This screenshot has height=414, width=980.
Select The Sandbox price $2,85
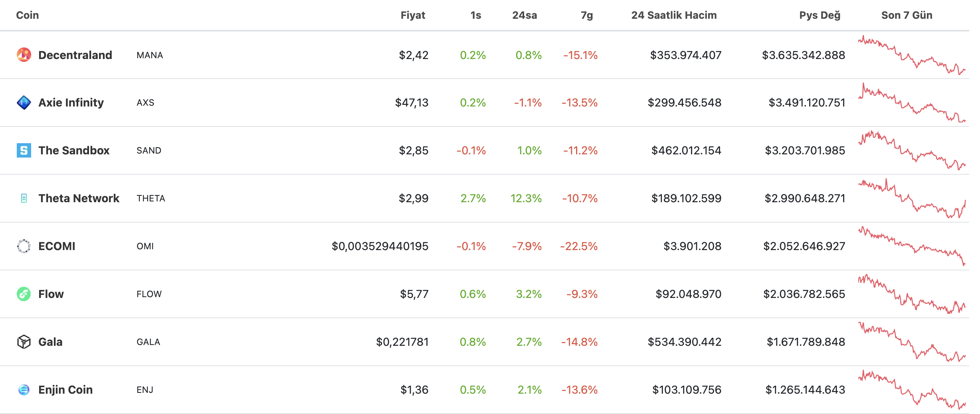point(414,151)
